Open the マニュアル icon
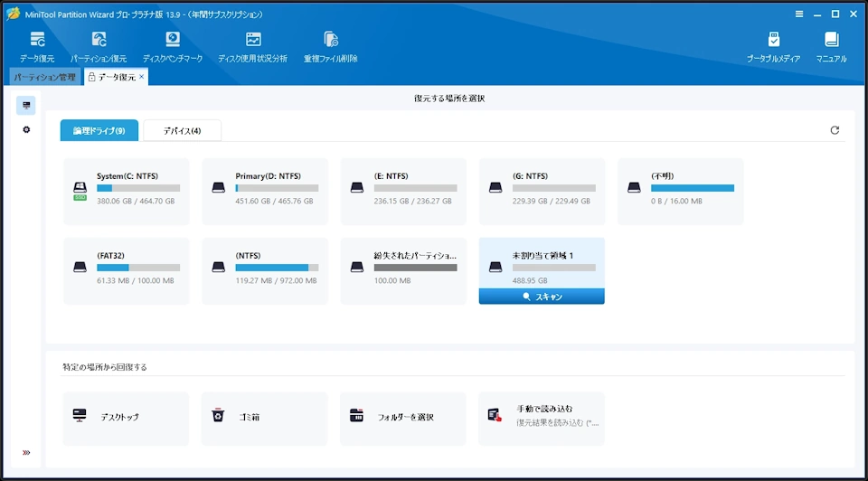 pyautogui.click(x=831, y=46)
